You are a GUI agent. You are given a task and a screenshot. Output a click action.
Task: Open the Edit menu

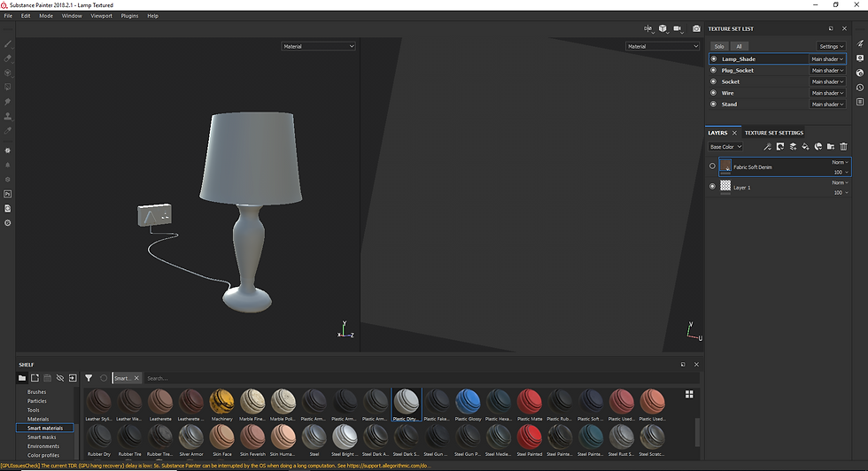pos(26,16)
